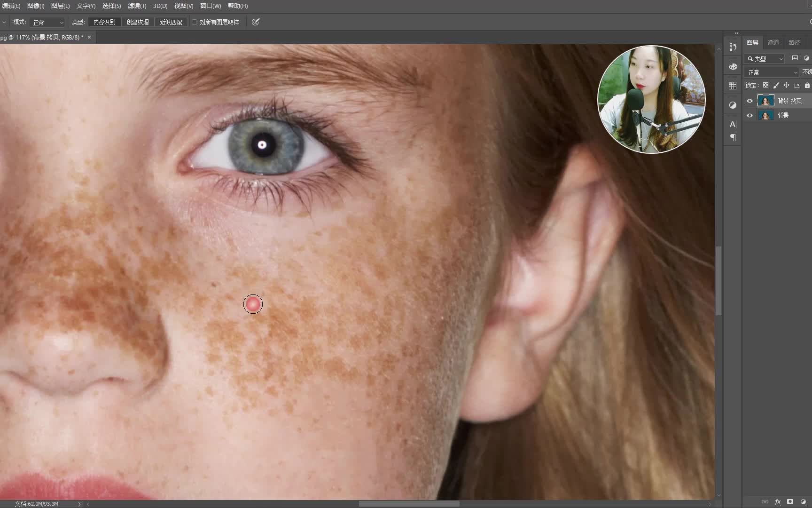Image resolution: width=812 pixels, height=508 pixels.
Task: Hide the 背景 layer
Action: click(x=750, y=115)
